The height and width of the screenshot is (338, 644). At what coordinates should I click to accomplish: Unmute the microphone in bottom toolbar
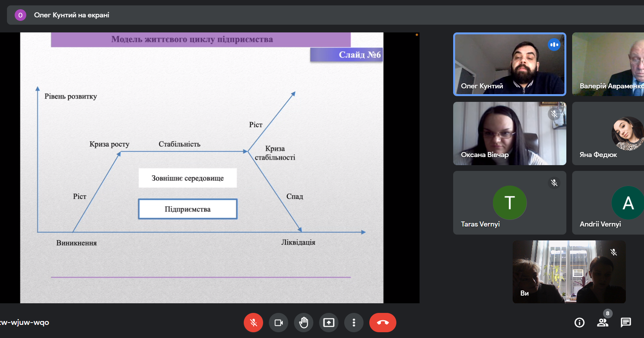coord(253,323)
